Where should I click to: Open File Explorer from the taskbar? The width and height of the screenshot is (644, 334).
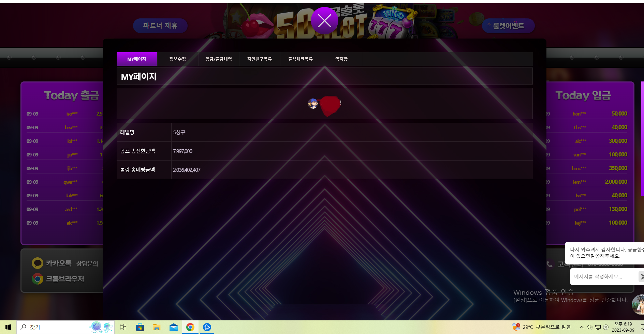tap(157, 327)
